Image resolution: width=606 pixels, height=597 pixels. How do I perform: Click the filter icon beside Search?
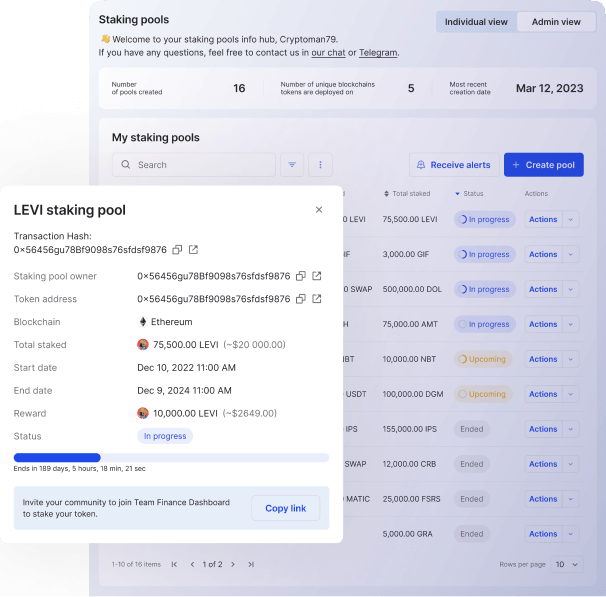(292, 165)
